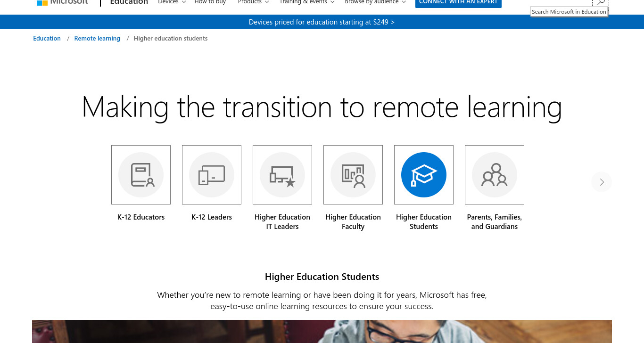Go to Education breadcrumb link

point(47,38)
